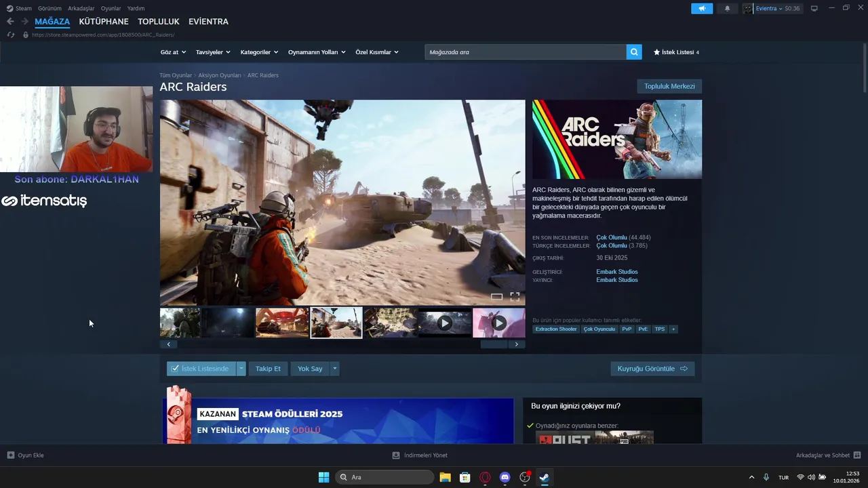Screen dimensions: 868x488
Task: Open the notifications bell
Action: point(728,8)
